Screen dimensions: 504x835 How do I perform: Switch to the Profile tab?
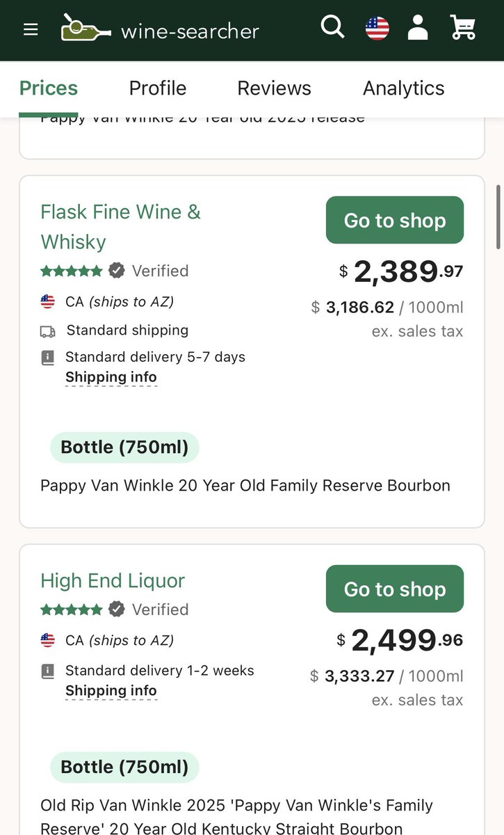tap(158, 88)
